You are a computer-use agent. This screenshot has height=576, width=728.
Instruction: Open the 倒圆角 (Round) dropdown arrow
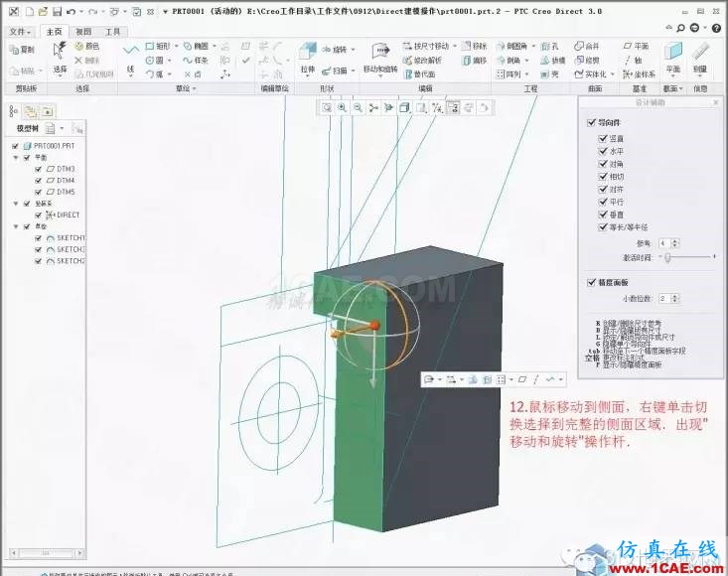(533, 46)
